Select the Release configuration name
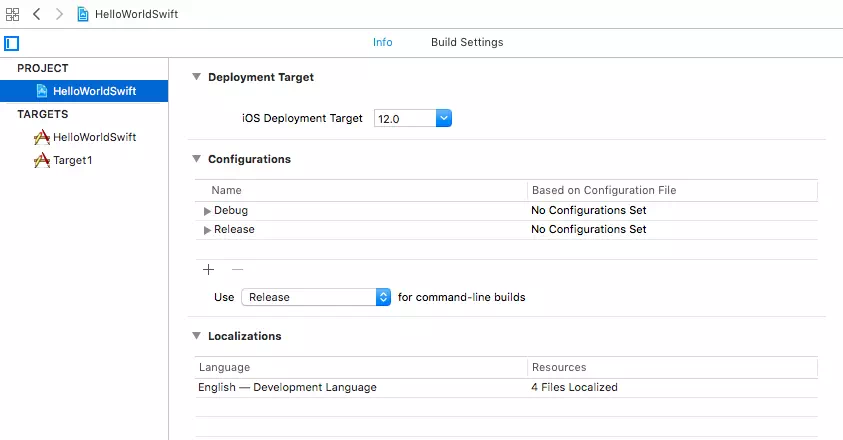 click(x=234, y=229)
